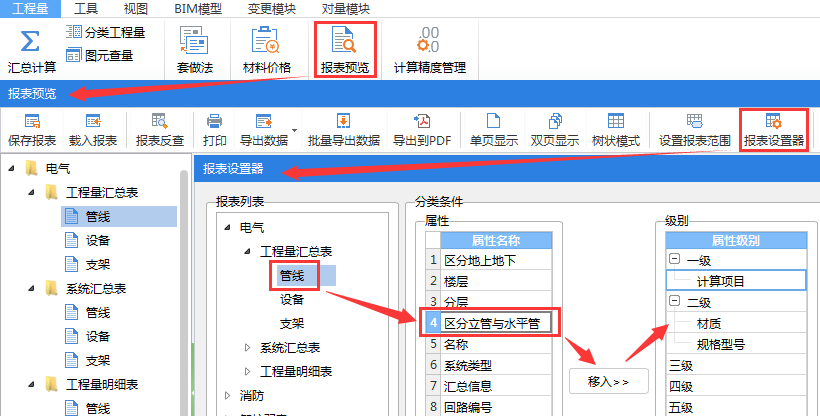This screenshot has width=820, height=416.
Task: Click 移入>> button
Action: tap(608, 381)
